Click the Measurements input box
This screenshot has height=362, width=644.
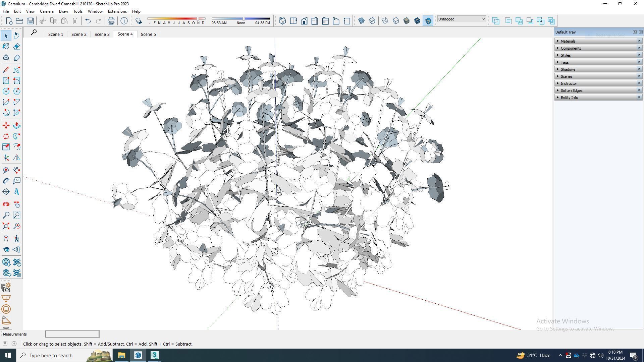tap(72, 334)
